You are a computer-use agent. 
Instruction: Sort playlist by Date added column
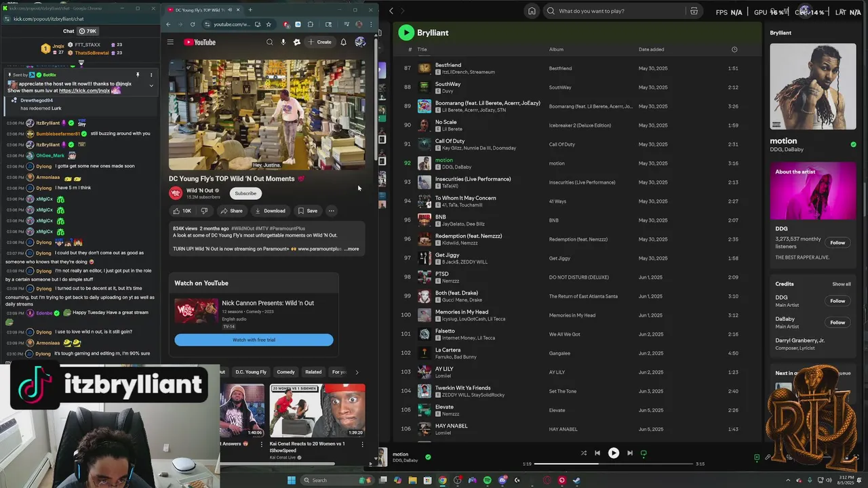[x=651, y=49]
